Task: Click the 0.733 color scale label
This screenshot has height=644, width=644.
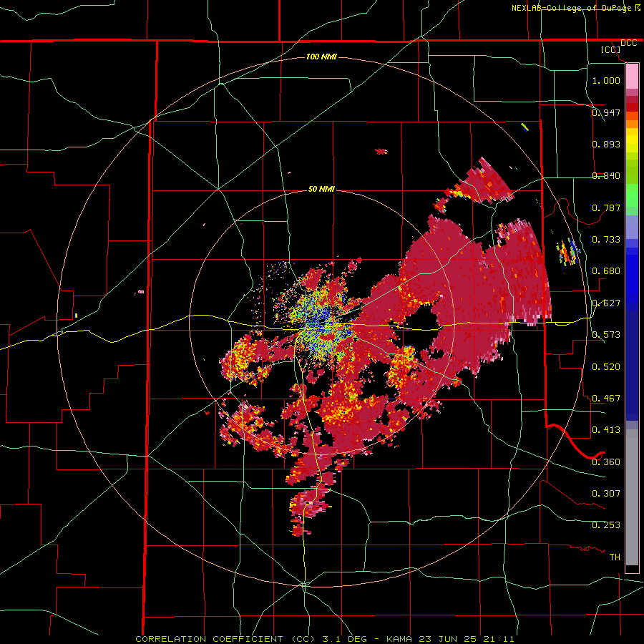Action: (x=606, y=239)
